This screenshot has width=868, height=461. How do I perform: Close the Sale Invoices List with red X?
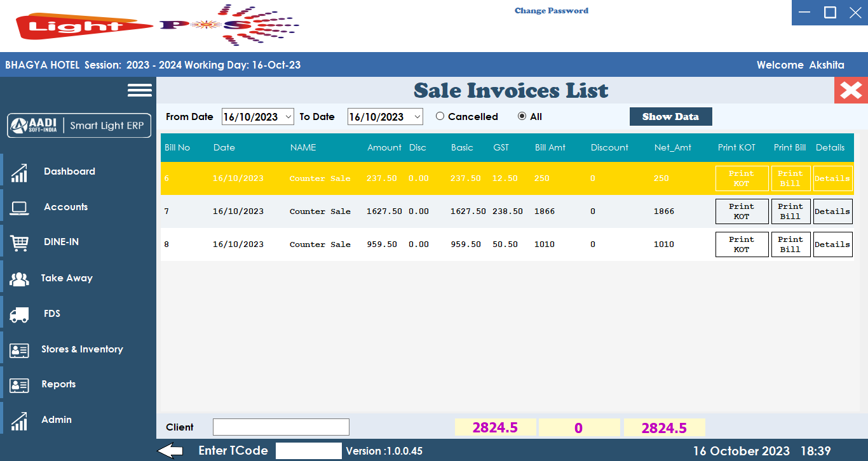851,90
